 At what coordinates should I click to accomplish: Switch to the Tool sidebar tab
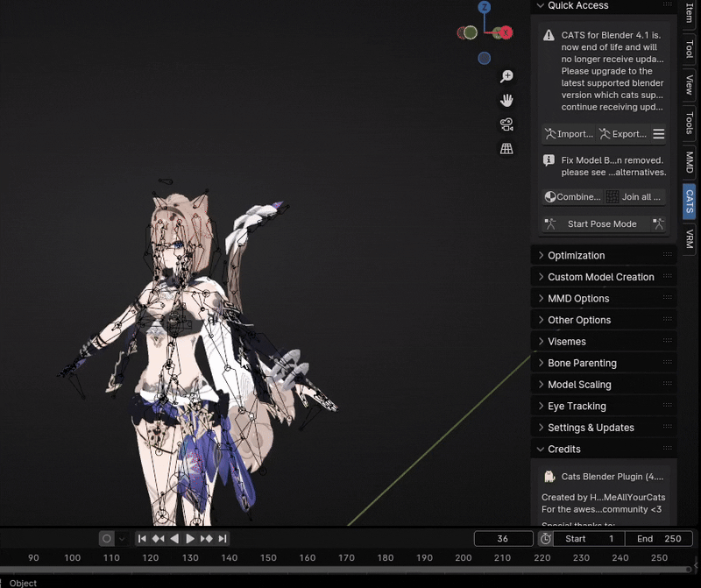(690, 49)
